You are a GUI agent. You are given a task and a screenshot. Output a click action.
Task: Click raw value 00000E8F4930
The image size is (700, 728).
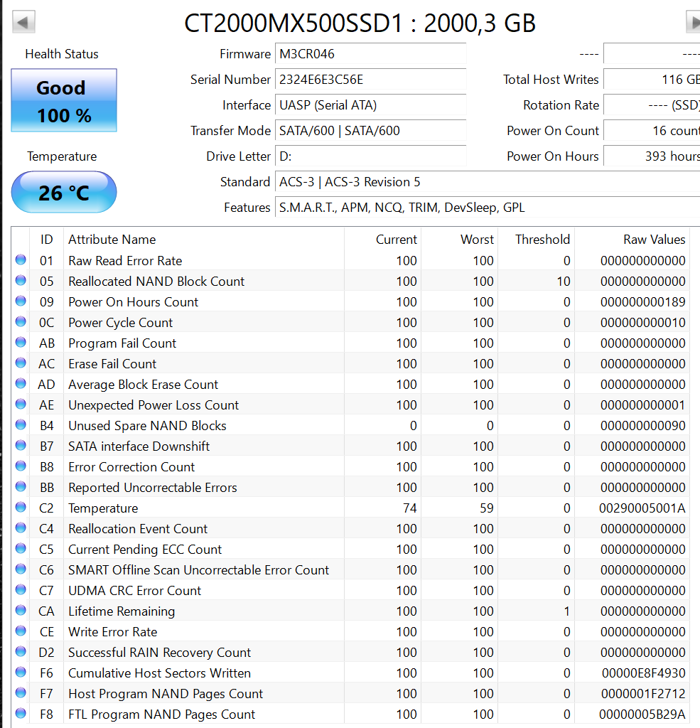[643, 673]
